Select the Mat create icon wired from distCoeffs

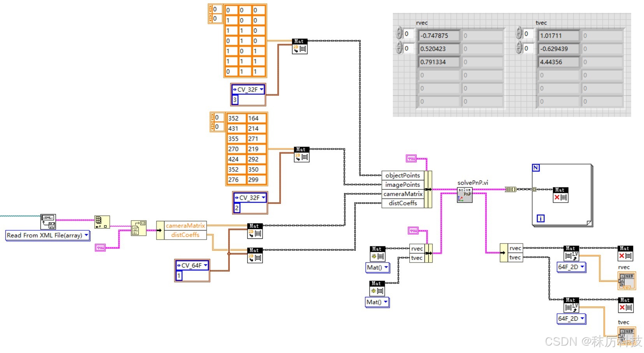click(x=255, y=255)
